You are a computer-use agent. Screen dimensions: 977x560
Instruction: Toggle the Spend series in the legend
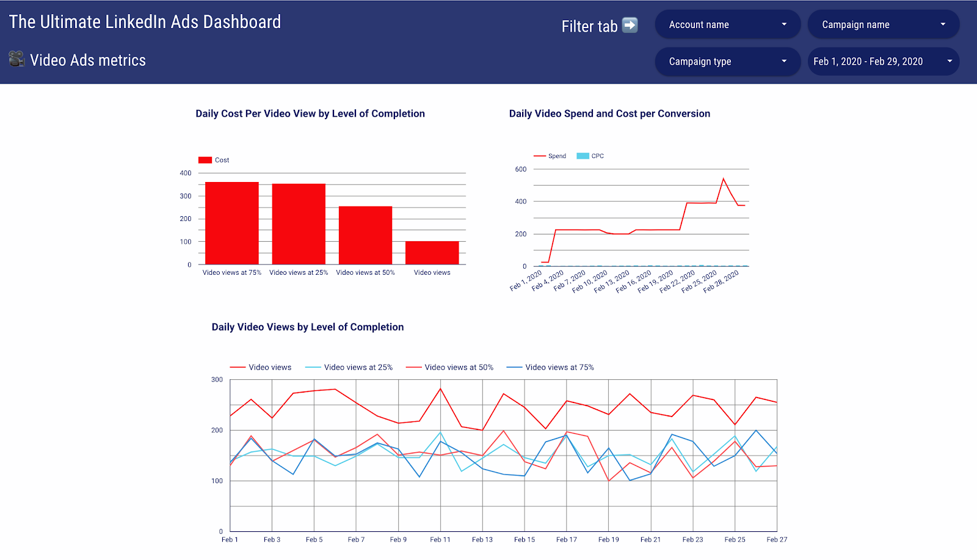pyautogui.click(x=550, y=156)
